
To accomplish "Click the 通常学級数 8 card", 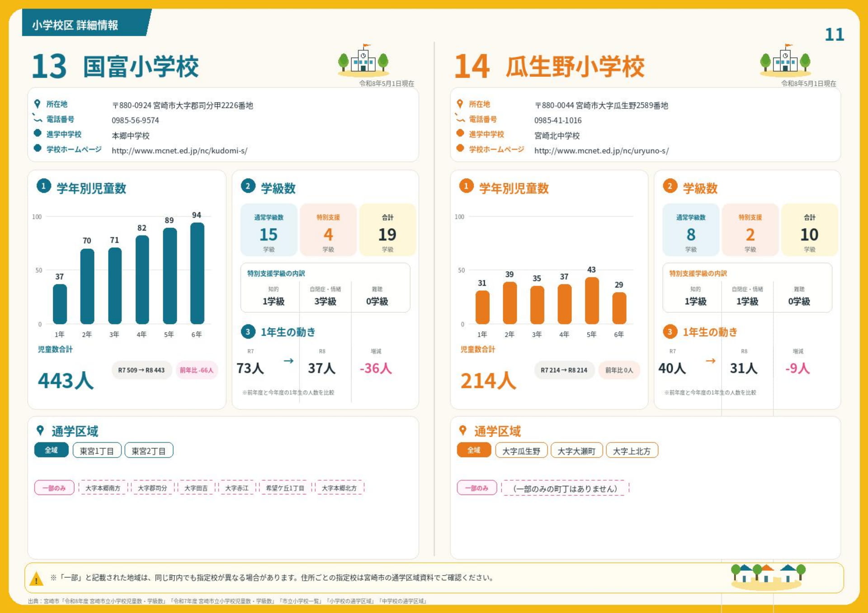I will pos(691,230).
